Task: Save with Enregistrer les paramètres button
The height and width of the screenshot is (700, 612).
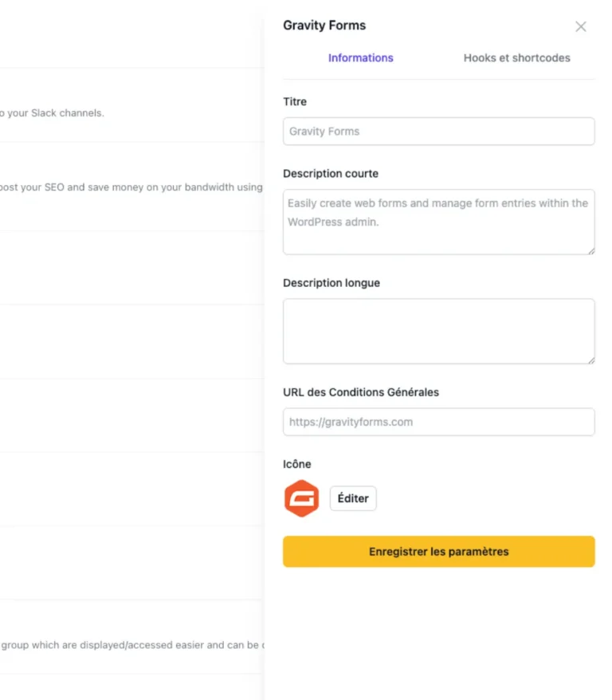Action: click(438, 552)
